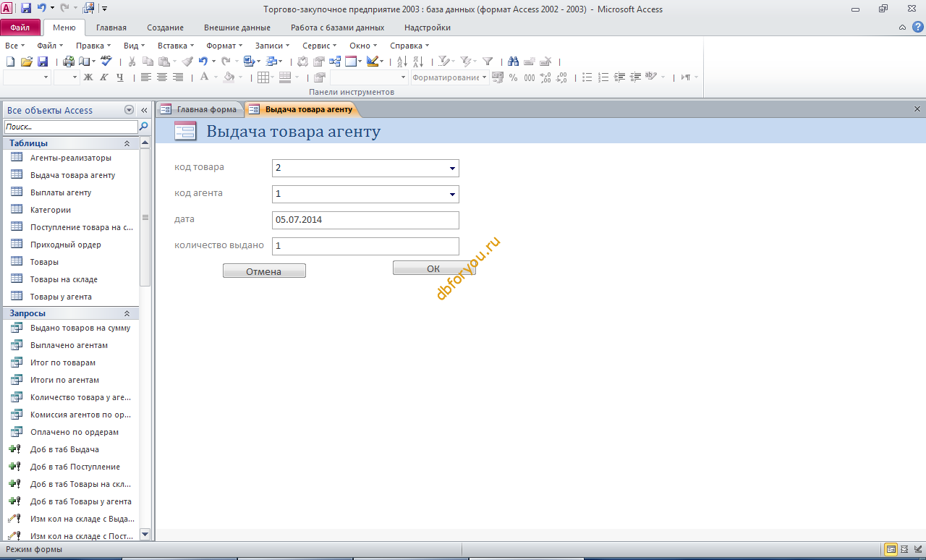926x560 pixels.
Task: Switch to the Главная ribbon tab
Action: click(x=111, y=27)
